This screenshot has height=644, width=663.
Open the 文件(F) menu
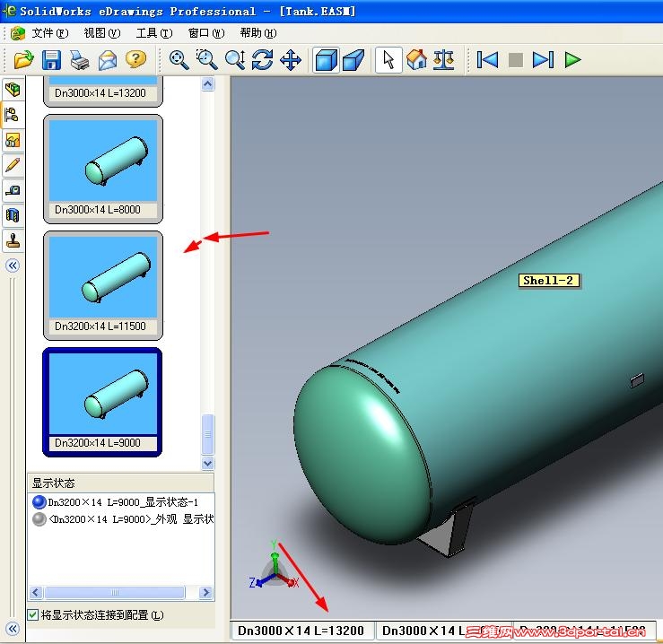(50, 33)
